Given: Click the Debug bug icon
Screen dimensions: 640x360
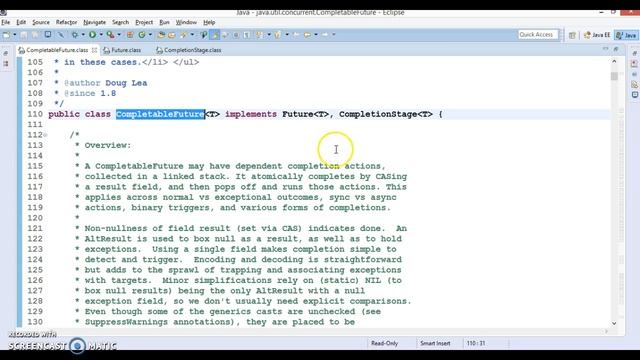Looking at the screenshot, I should pyautogui.click(x=75, y=35).
